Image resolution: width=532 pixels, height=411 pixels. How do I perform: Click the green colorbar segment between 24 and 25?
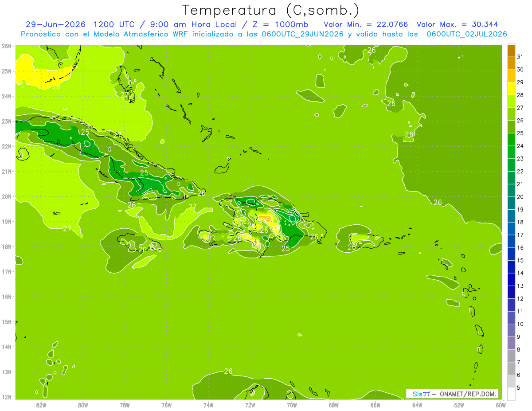click(511, 140)
